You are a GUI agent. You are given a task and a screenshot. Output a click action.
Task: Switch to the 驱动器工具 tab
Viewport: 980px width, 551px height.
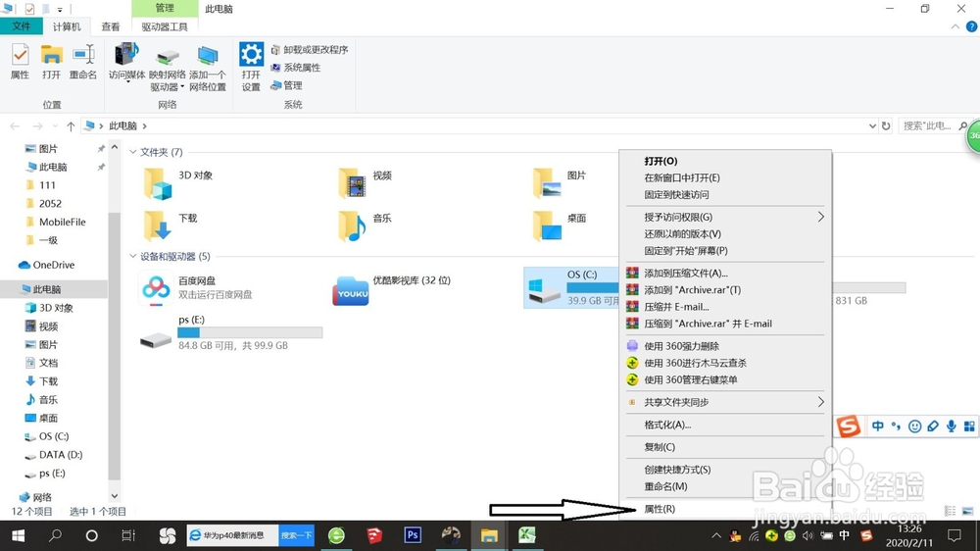pyautogui.click(x=165, y=26)
